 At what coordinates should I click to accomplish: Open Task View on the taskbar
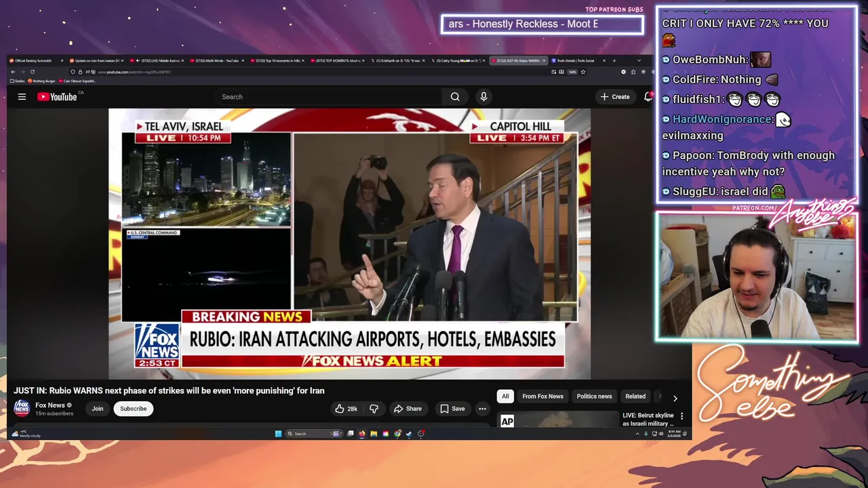pyautogui.click(x=351, y=434)
